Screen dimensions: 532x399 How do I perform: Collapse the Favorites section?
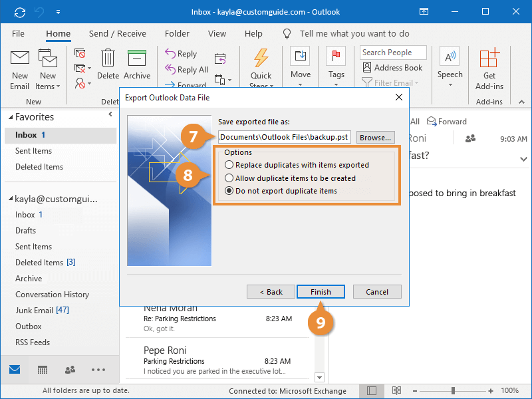pyautogui.click(x=11, y=117)
